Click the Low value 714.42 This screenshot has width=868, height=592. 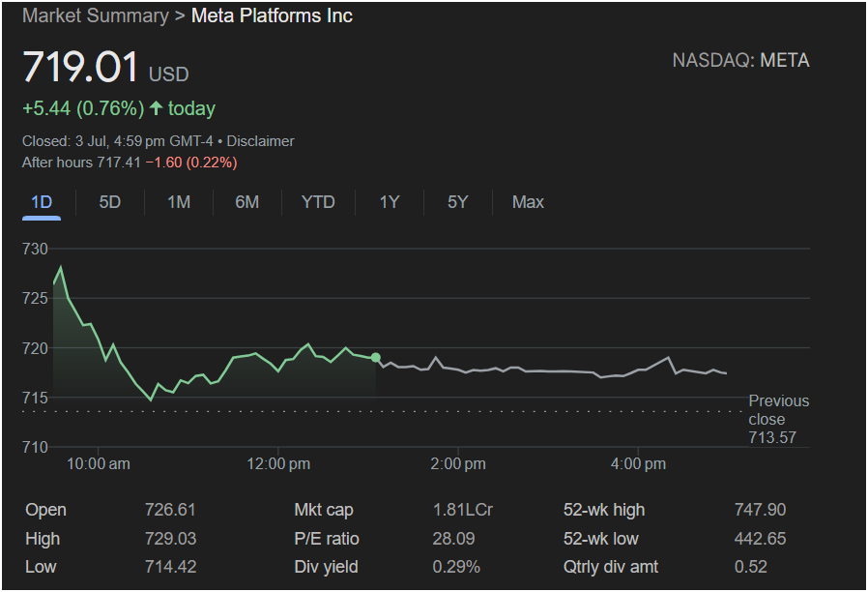[170, 567]
